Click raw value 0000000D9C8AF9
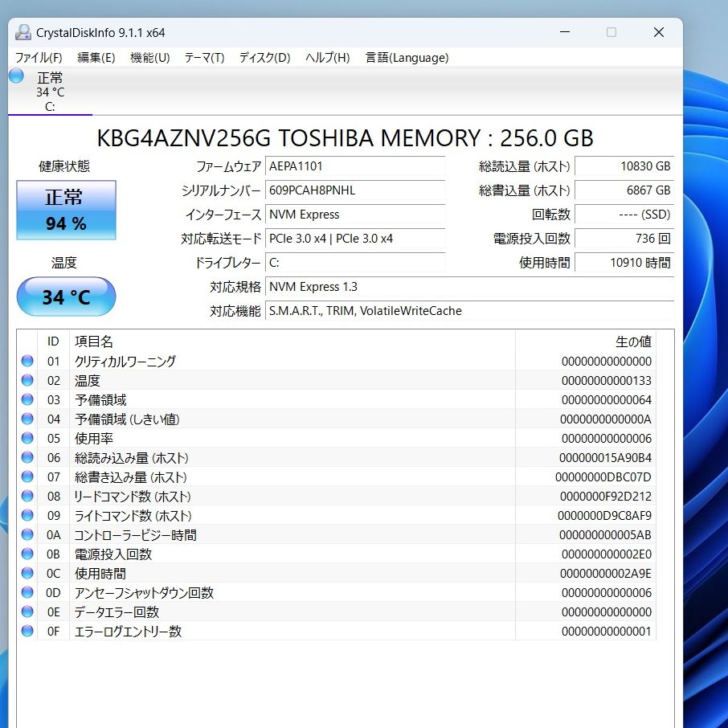 click(604, 516)
